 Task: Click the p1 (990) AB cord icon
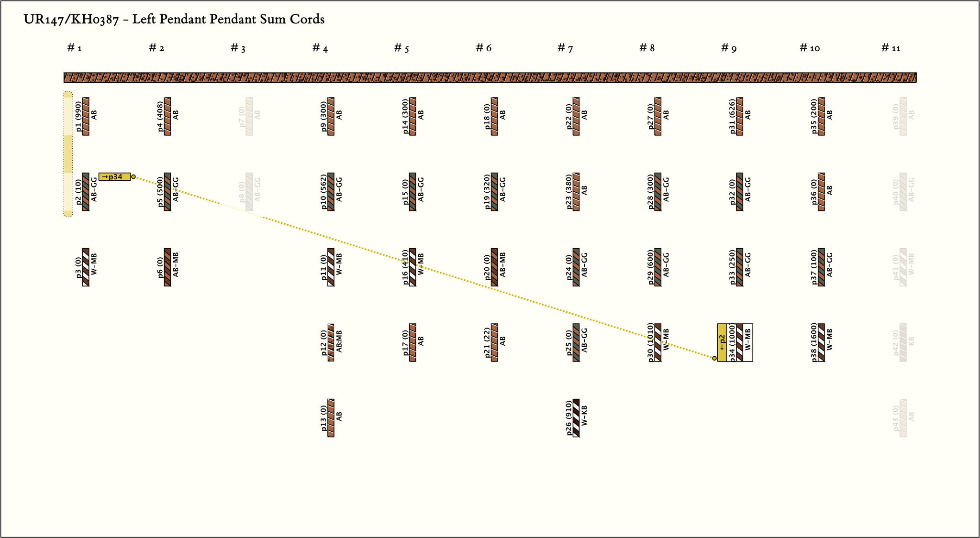point(86,116)
